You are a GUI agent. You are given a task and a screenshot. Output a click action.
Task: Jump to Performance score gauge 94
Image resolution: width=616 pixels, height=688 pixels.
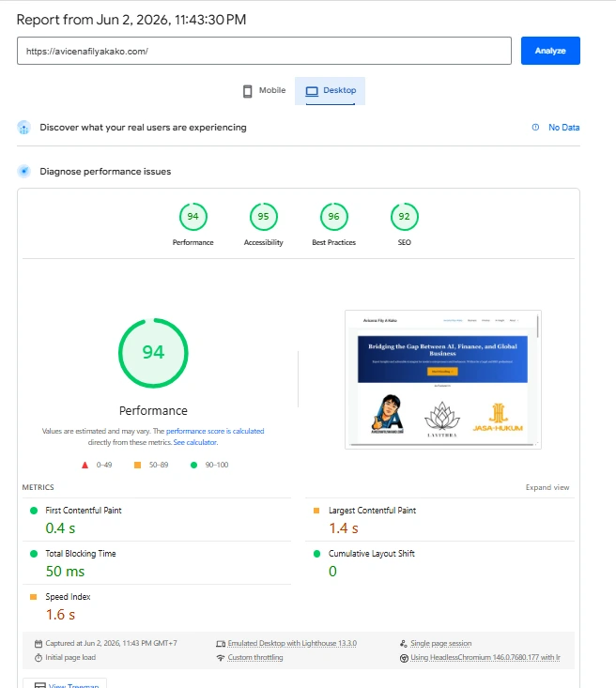[192, 216]
